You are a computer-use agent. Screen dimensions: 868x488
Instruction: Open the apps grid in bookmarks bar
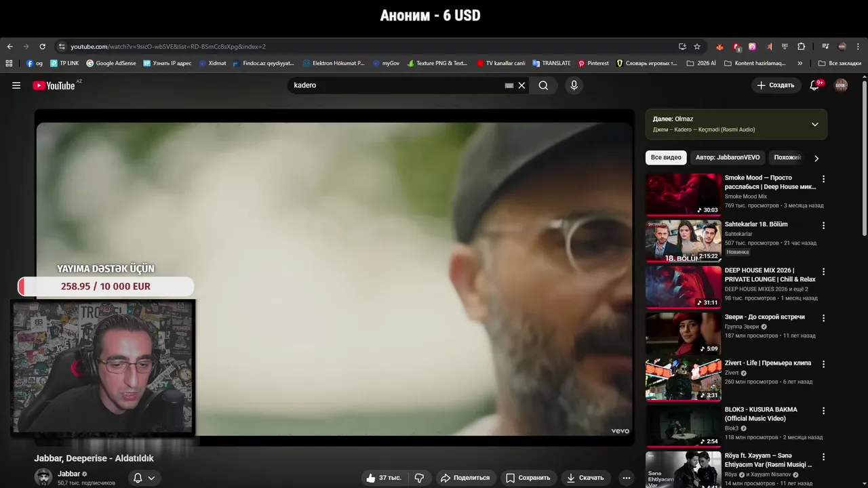click(9, 63)
